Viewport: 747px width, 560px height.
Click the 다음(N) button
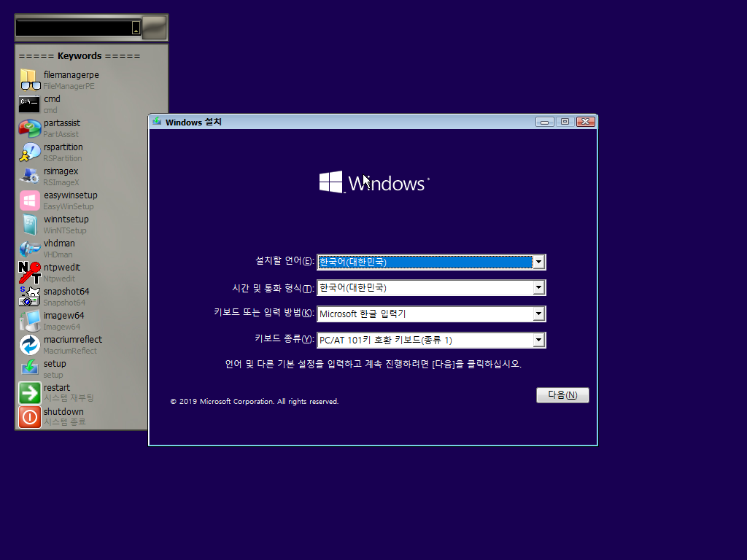click(562, 394)
